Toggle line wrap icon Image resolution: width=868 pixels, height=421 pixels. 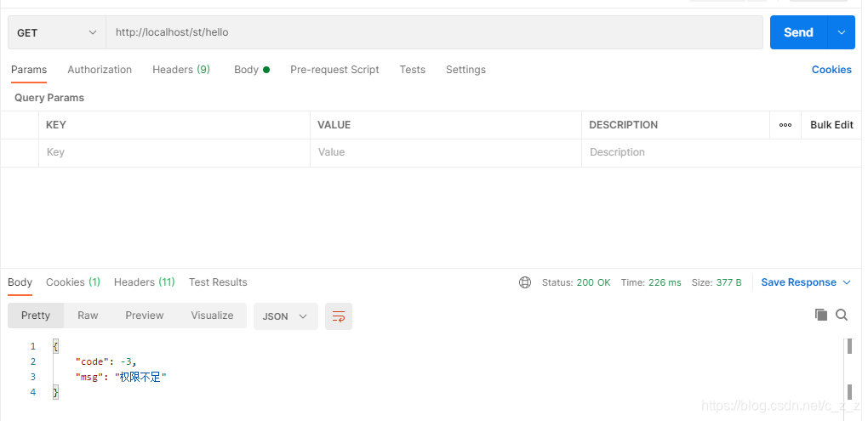[x=338, y=316]
